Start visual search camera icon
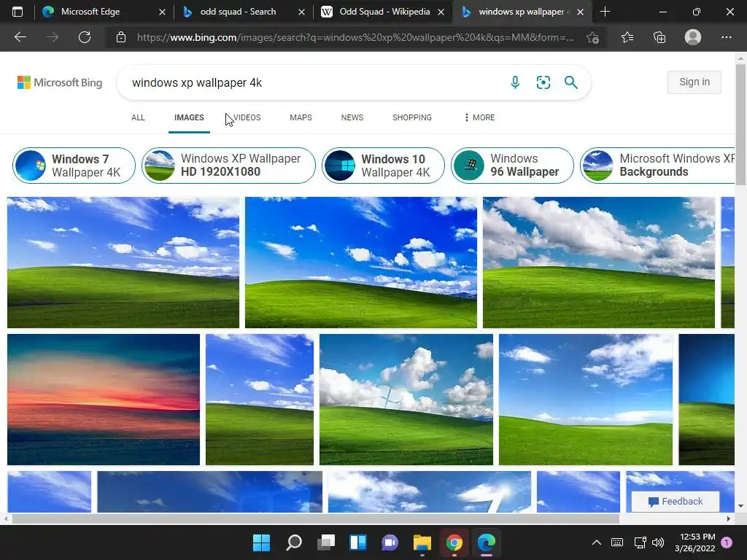 pos(543,82)
